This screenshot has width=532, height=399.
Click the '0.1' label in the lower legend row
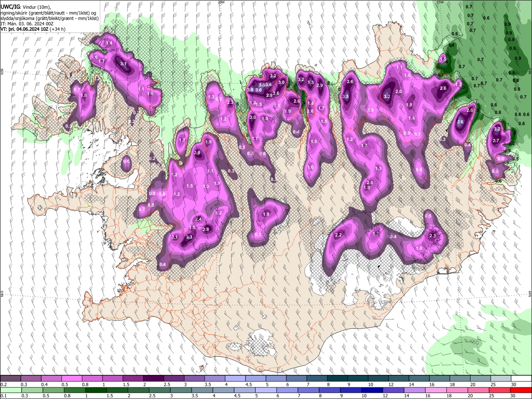click(x=3, y=396)
